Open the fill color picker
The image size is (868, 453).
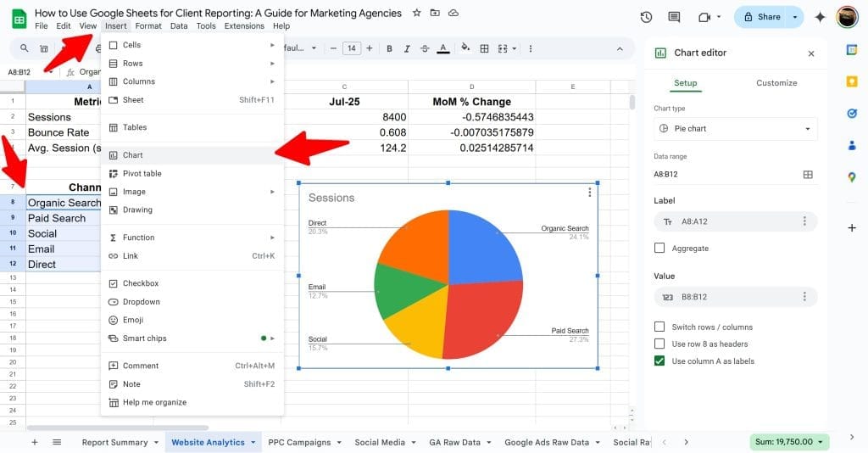[x=465, y=48]
